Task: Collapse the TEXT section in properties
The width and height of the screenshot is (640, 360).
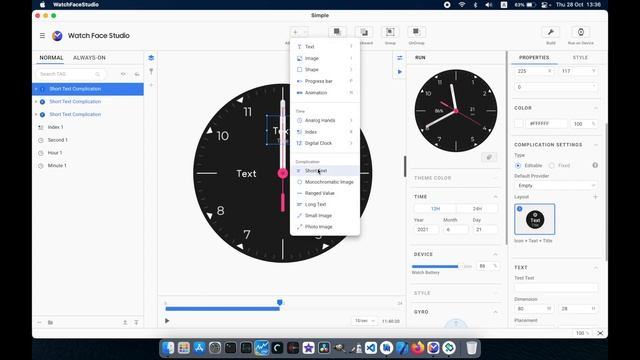Action: [x=595, y=268]
